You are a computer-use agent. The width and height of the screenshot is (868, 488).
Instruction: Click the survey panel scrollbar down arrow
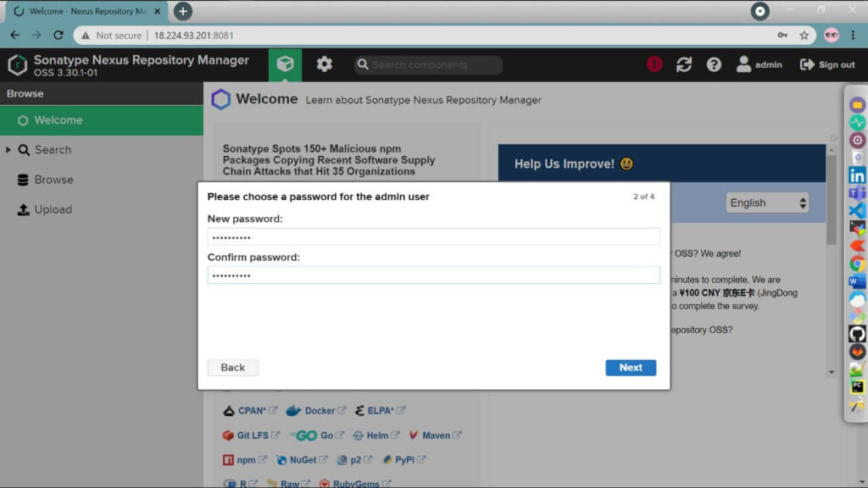coord(832,373)
